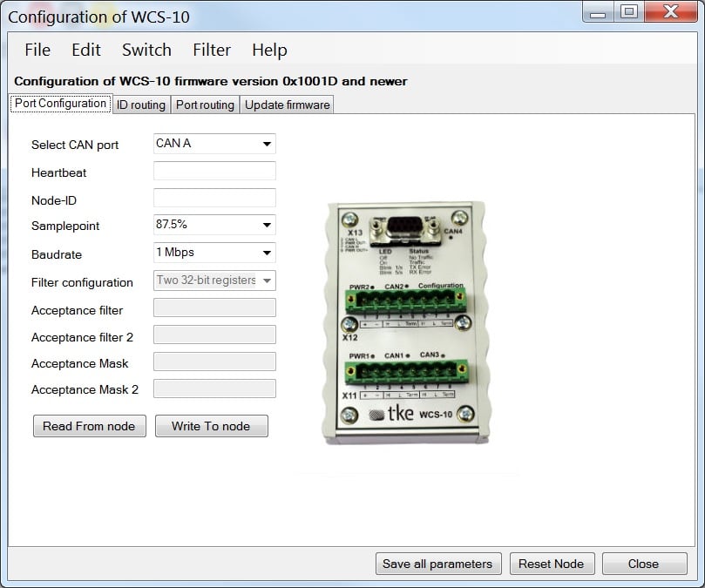Click the Acceptance Mask field
The height and width of the screenshot is (588, 705).
pos(214,362)
